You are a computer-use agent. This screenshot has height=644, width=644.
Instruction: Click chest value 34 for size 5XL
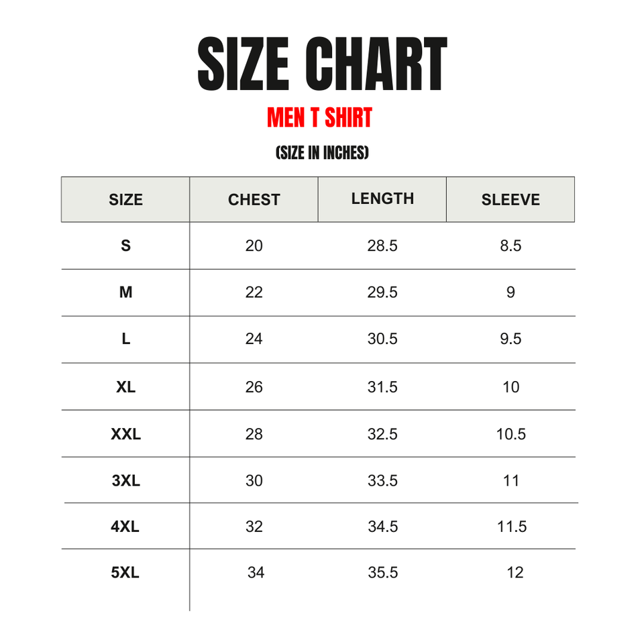point(256,573)
